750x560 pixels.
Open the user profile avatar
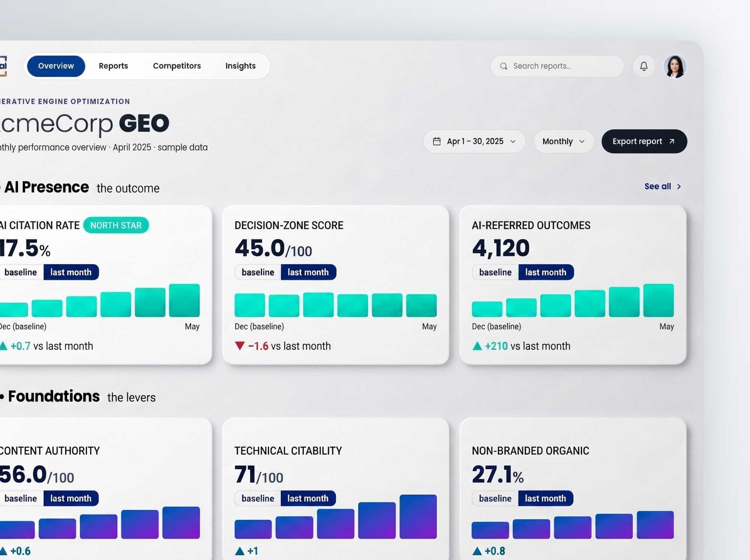point(675,66)
